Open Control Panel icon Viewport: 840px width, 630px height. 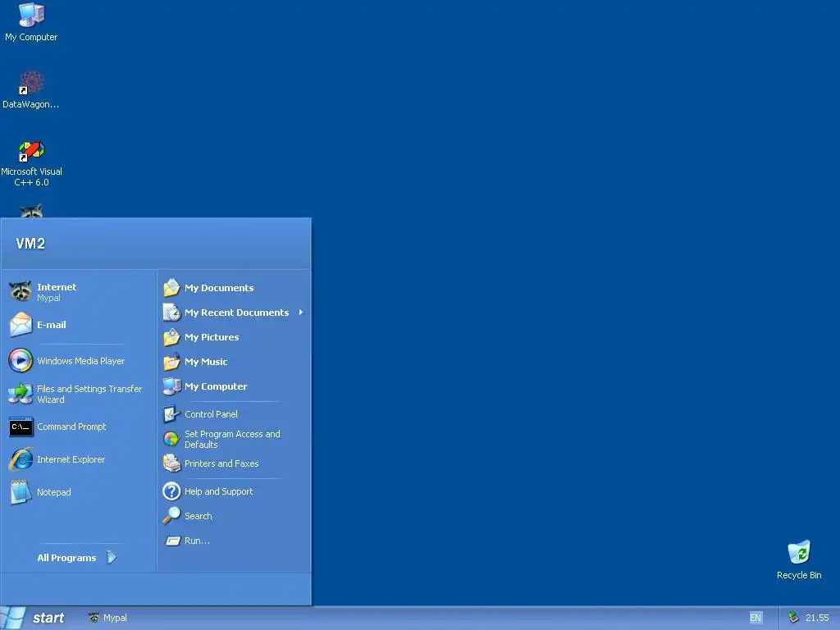(x=171, y=414)
